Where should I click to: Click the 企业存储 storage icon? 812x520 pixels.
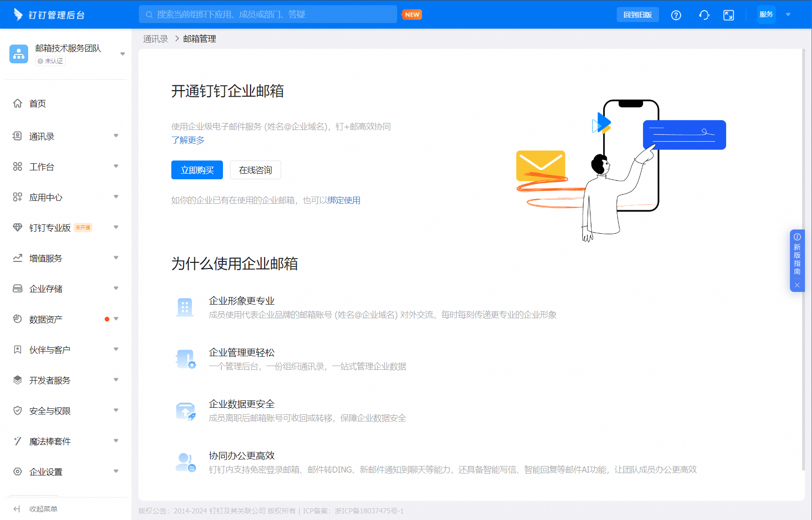coord(17,289)
